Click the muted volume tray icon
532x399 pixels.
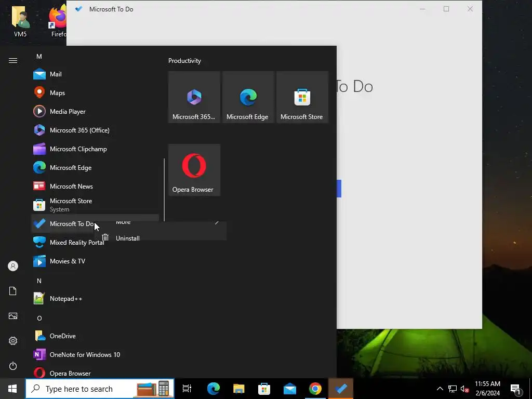click(x=465, y=389)
